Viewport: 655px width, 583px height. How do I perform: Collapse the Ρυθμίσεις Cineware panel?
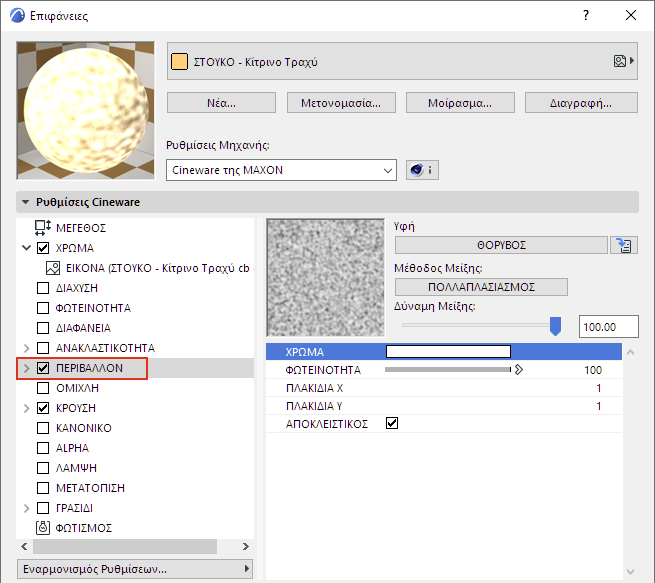coord(25,202)
